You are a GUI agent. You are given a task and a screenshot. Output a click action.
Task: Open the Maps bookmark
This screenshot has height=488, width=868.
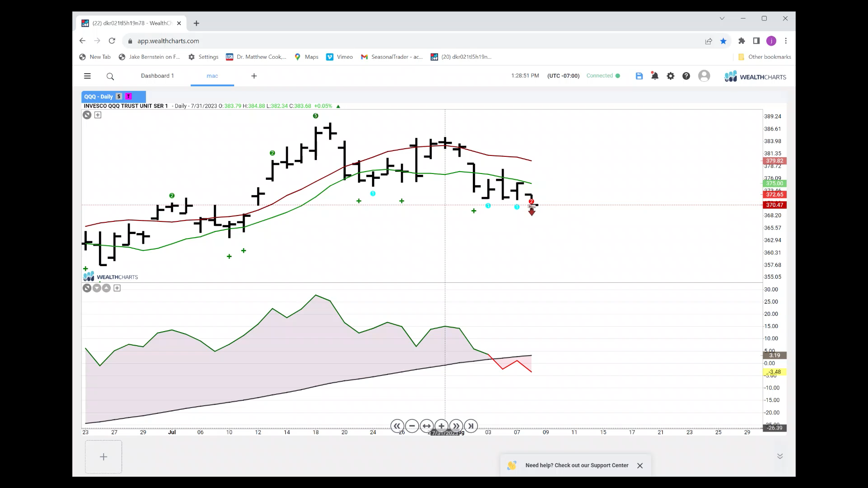coord(307,57)
